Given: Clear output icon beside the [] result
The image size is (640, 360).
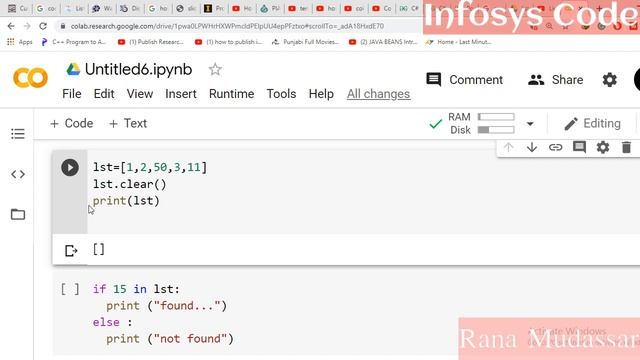Looking at the screenshot, I should pos(71,250).
